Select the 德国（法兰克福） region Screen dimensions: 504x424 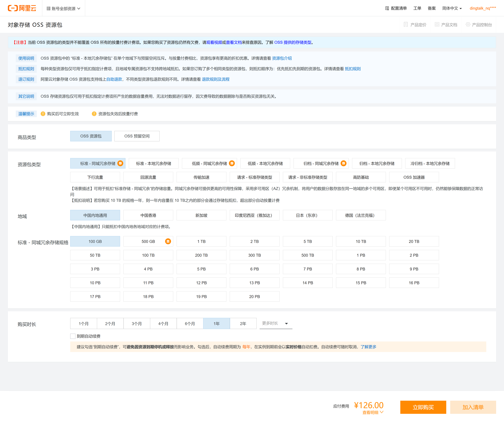point(361,215)
